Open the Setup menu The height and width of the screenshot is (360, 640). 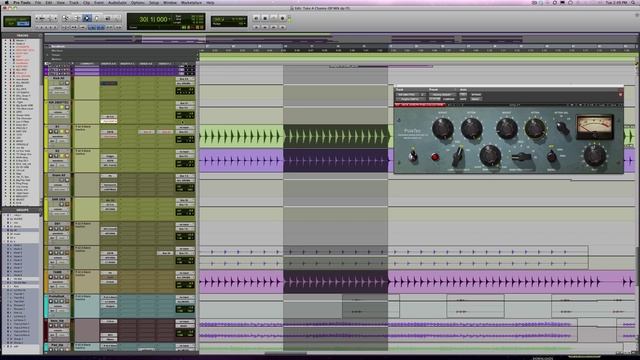pos(154,2)
